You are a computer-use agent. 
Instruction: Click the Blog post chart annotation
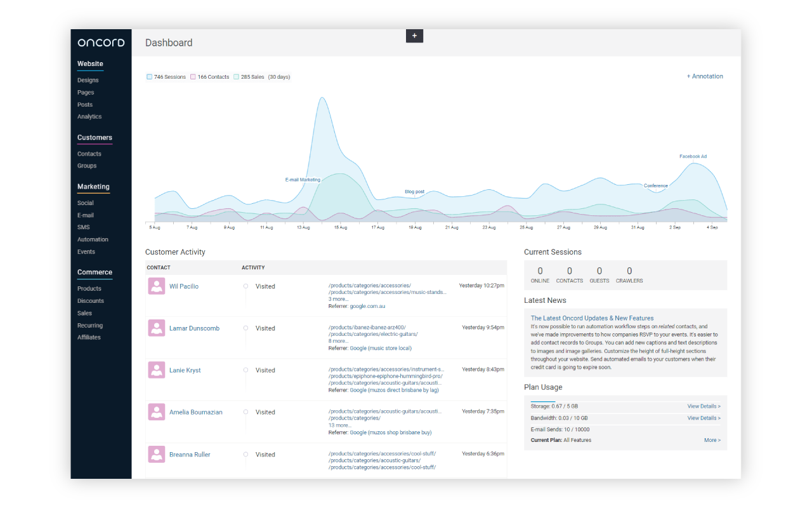point(415,192)
